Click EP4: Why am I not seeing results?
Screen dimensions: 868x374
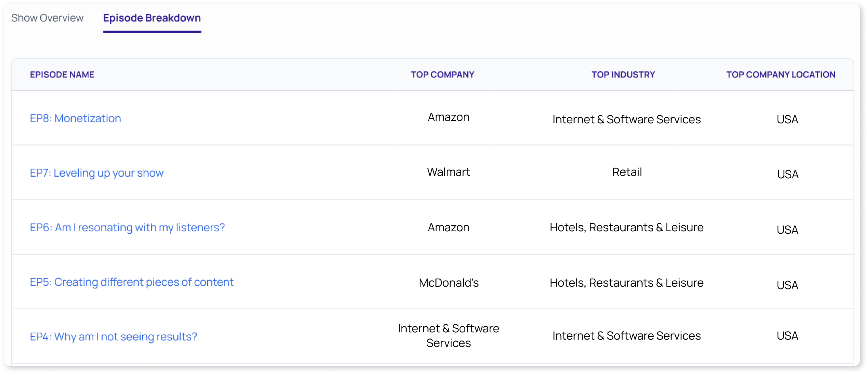[x=113, y=337]
